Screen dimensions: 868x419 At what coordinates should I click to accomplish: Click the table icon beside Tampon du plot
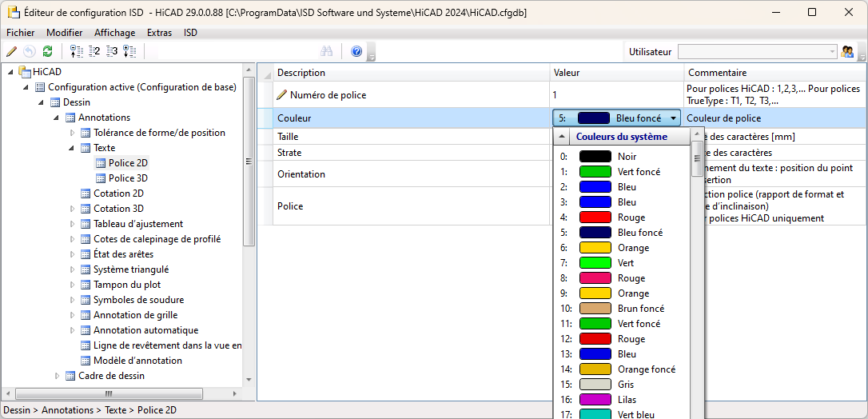86,285
